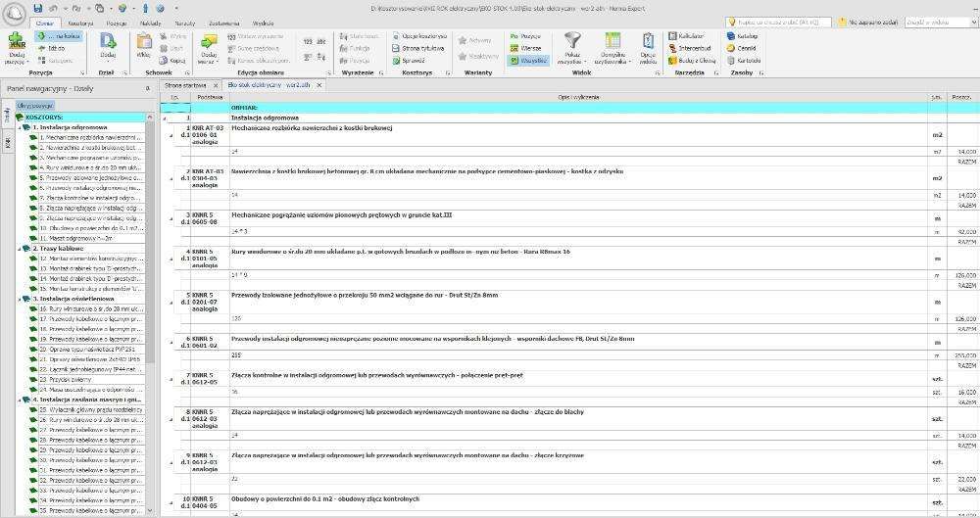Click 'Złącza kontrolne w instalacji odgromowej' description
The height and width of the screenshot is (518, 980).
[377, 376]
